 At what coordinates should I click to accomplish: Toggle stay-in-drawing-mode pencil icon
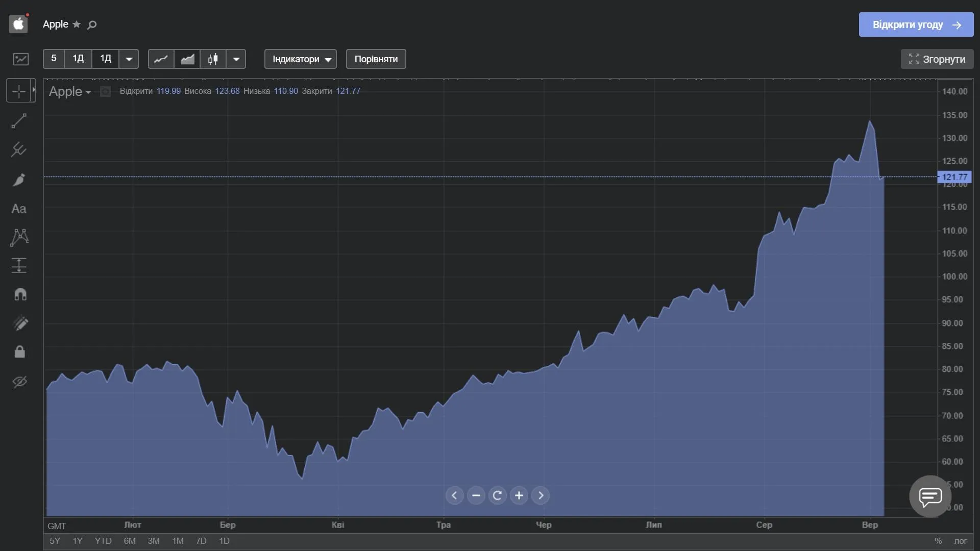(x=20, y=323)
